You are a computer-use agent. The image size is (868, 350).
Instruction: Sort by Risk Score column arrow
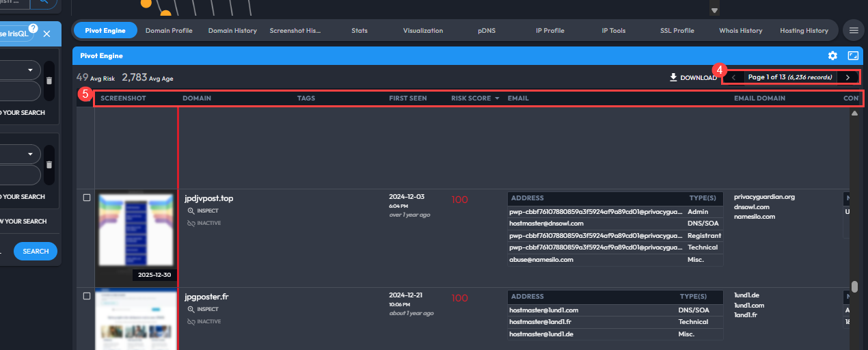pyautogui.click(x=497, y=98)
